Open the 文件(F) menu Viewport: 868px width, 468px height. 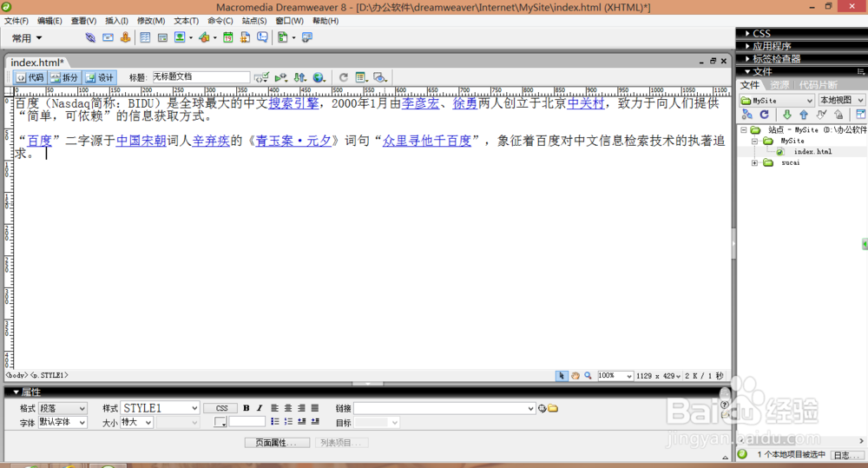[16, 21]
